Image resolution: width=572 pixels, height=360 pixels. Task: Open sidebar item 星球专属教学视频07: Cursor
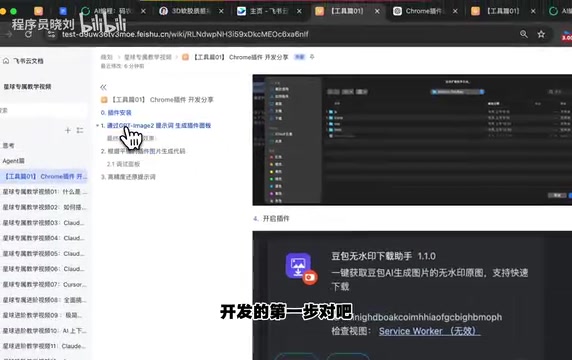[x=44, y=284]
